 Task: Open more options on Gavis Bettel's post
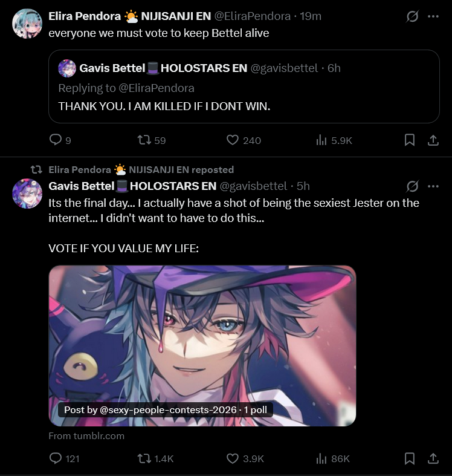(x=433, y=186)
